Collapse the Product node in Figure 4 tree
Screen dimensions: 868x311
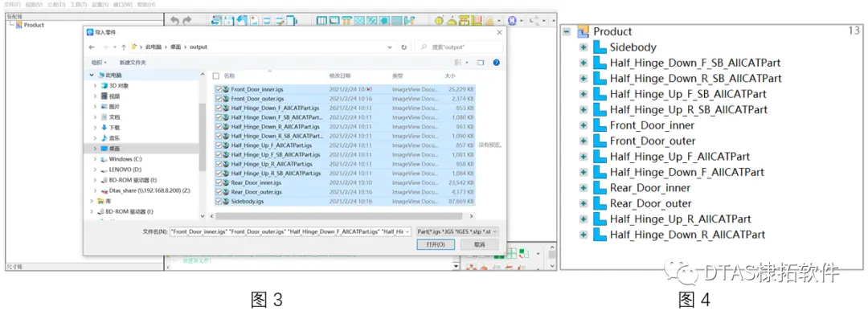[567, 31]
